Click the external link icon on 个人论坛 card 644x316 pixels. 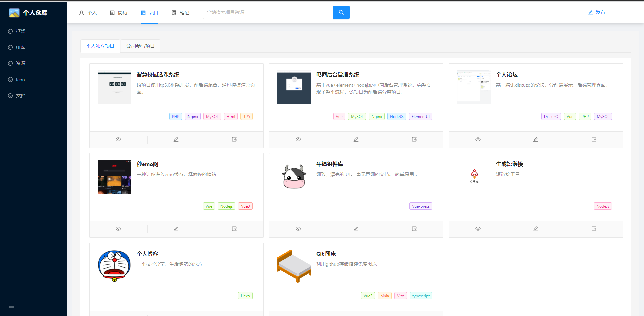[x=594, y=139]
